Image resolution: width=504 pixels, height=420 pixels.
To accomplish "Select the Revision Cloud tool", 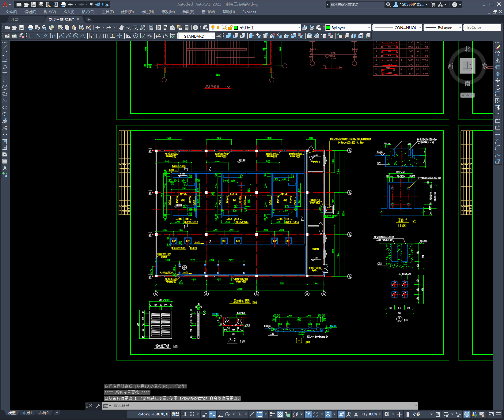I will pos(5,94).
